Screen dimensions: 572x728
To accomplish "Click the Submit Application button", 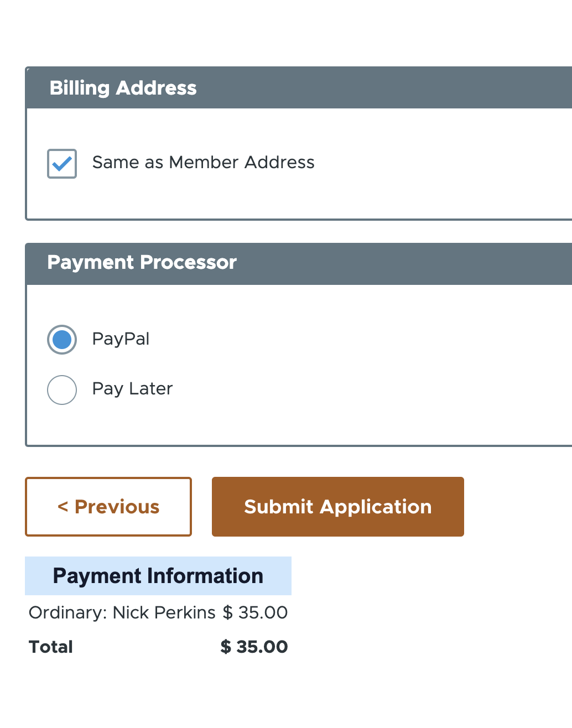I will coord(337,506).
